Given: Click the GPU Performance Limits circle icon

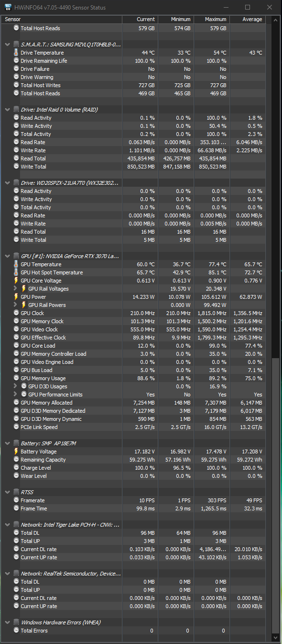Looking at the screenshot, I should tap(24, 395).
